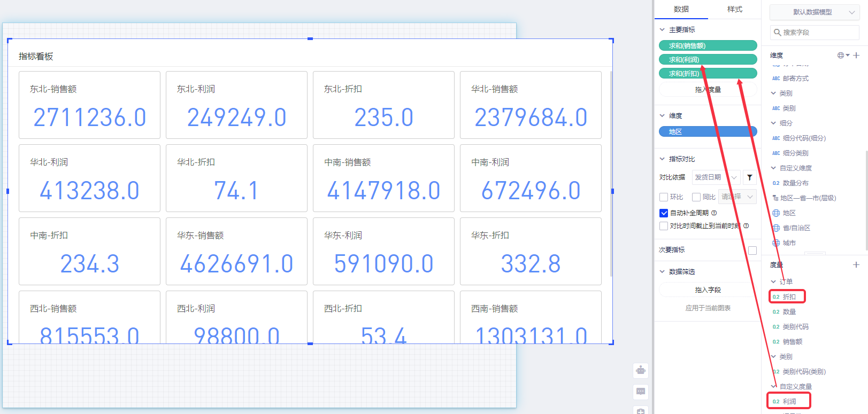Click plus icon to add 度量

(x=856, y=264)
